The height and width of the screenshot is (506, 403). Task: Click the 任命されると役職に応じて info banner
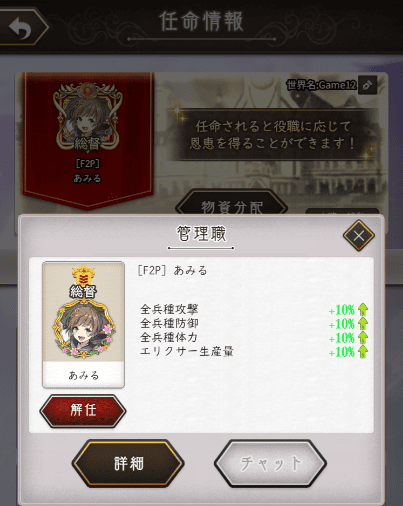pyautogui.click(x=270, y=135)
